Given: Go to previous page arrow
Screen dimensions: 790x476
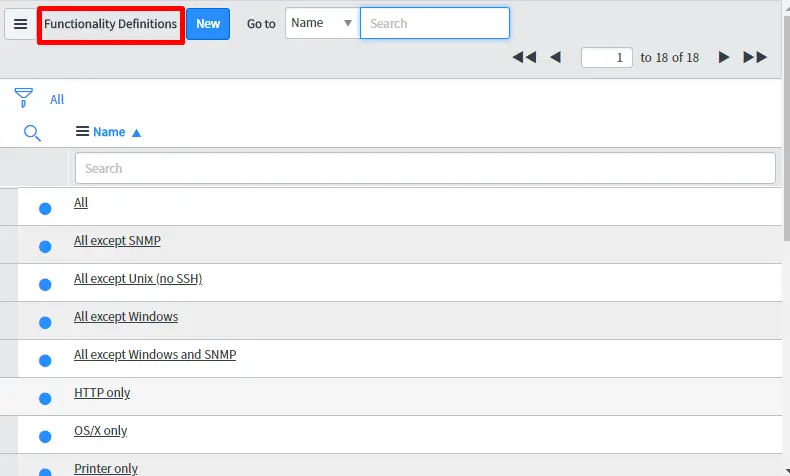Looking at the screenshot, I should tap(556, 57).
